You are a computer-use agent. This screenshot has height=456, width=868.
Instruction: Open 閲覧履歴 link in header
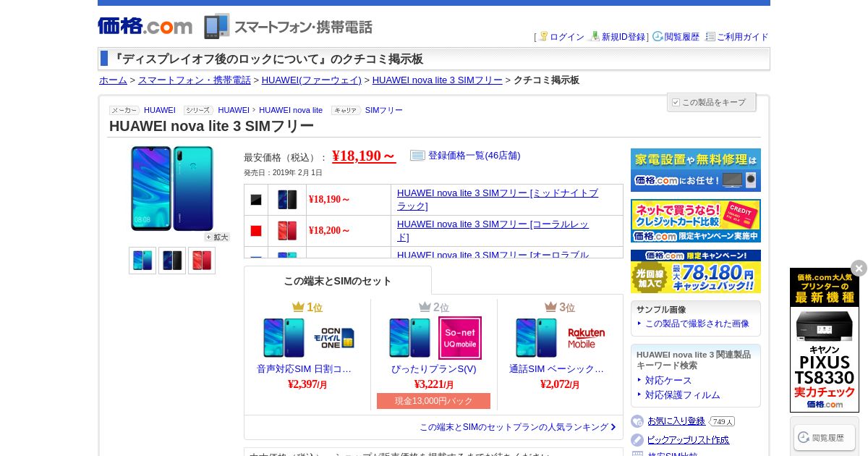pyautogui.click(x=682, y=37)
